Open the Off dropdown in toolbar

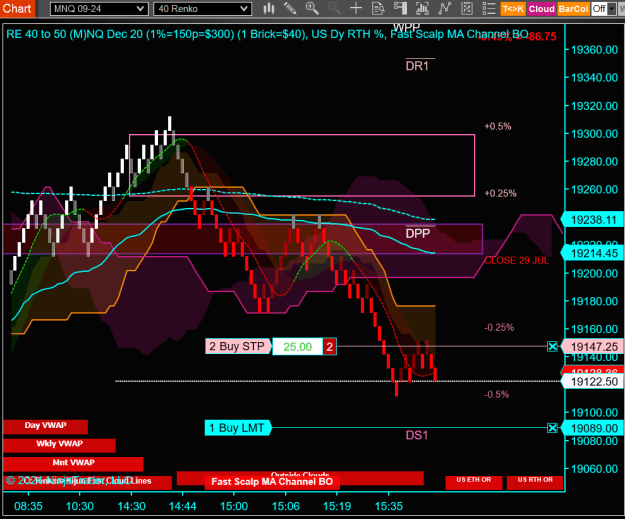[x=603, y=9]
